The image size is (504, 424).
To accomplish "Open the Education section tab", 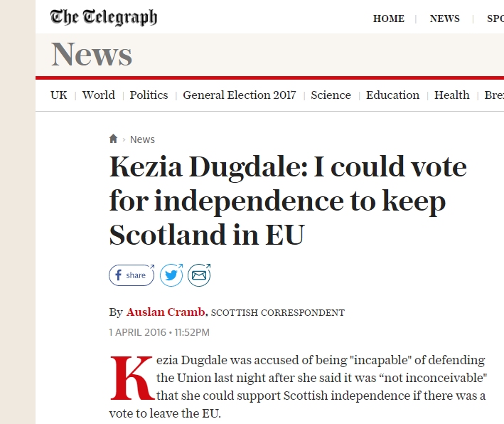I will (393, 95).
